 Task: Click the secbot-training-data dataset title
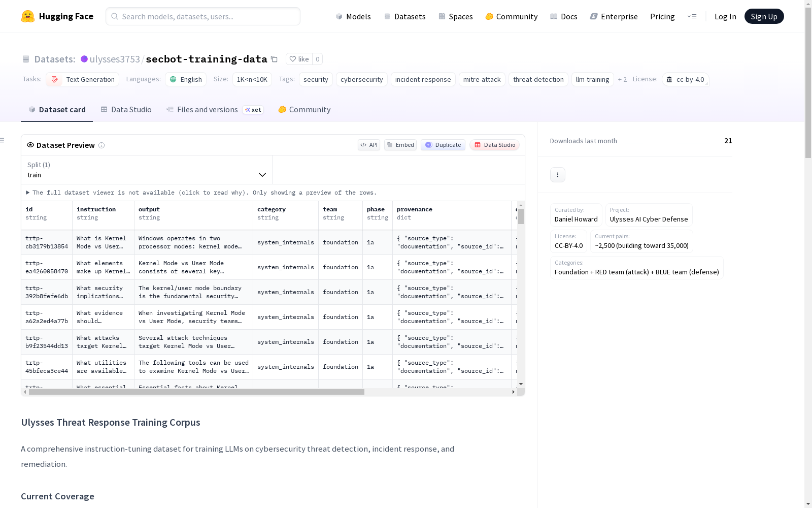pyautogui.click(x=207, y=59)
